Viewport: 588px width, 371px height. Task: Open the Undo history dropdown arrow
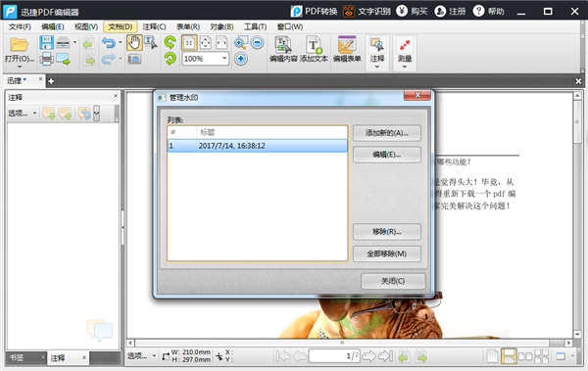[x=121, y=42]
